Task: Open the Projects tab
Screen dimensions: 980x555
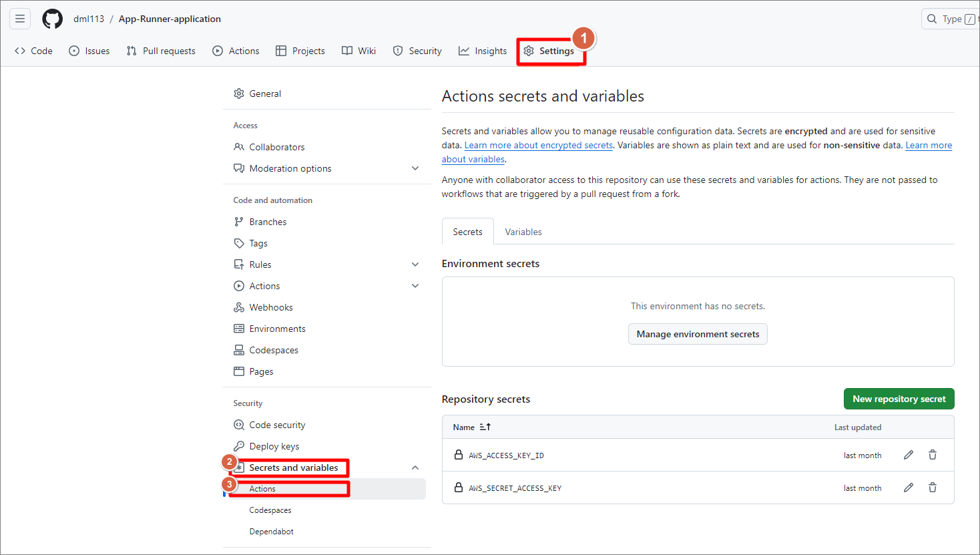Action: coord(300,51)
